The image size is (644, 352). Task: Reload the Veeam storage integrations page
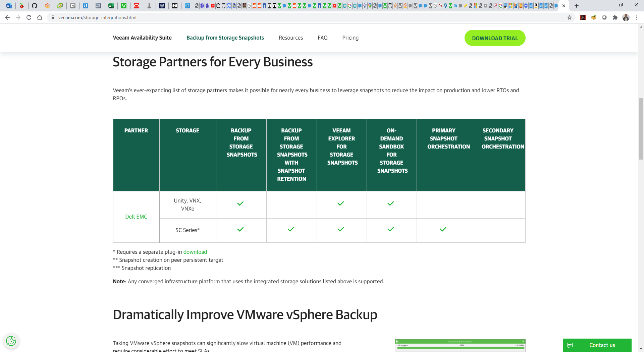tap(29, 17)
